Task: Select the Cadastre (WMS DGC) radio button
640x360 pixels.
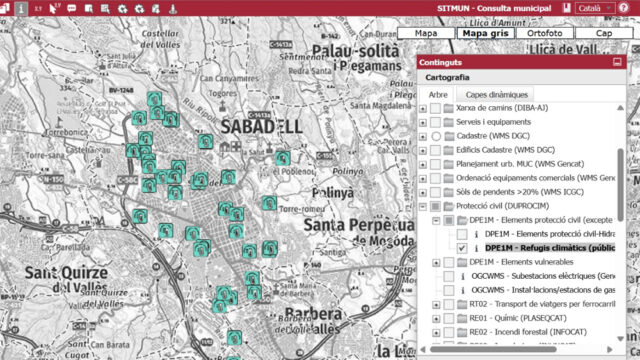Action: coord(436,136)
